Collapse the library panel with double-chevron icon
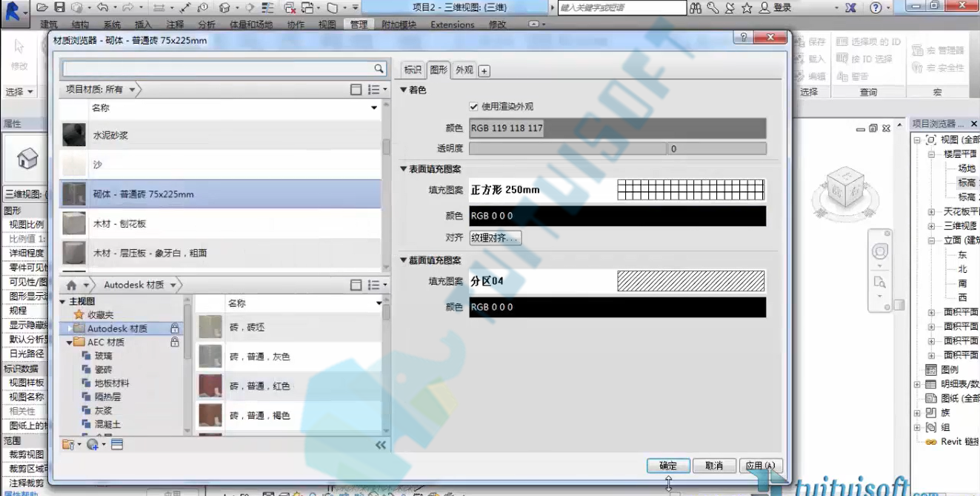Image resolution: width=980 pixels, height=496 pixels. click(x=381, y=445)
